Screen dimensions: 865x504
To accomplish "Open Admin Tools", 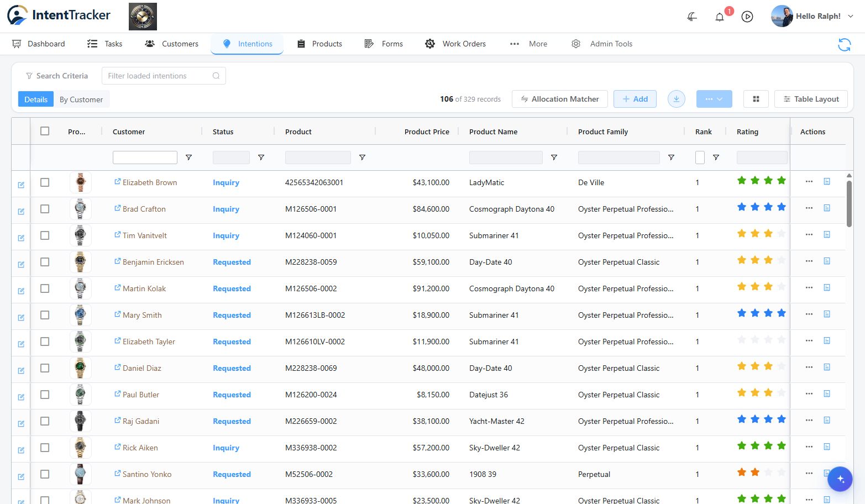I will pos(602,44).
